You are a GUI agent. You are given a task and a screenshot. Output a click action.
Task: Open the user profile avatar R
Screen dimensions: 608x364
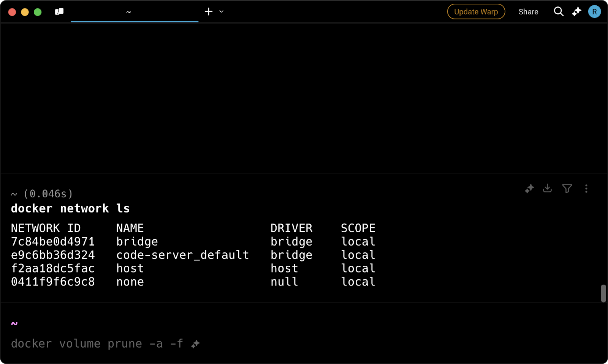coord(595,12)
